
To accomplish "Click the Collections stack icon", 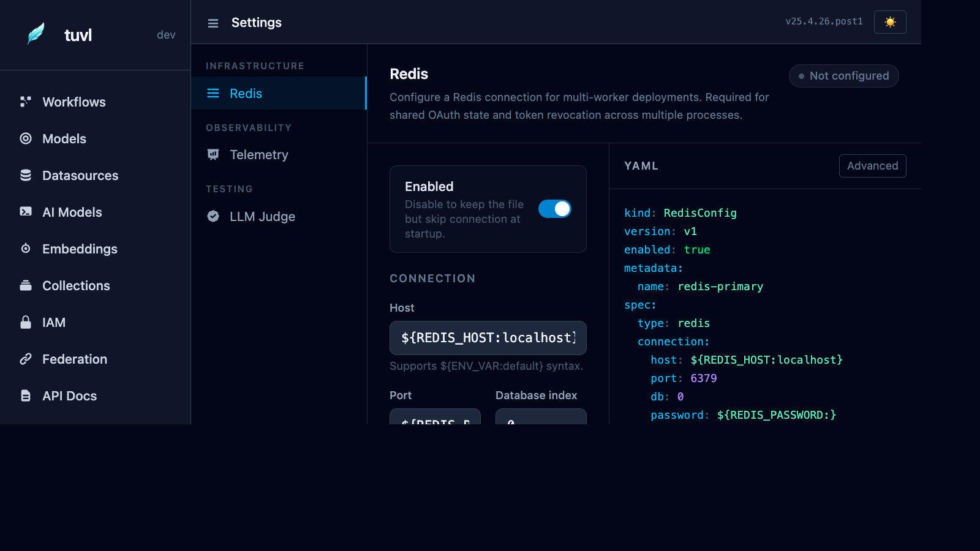I will pyautogui.click(x=26, y=285).
